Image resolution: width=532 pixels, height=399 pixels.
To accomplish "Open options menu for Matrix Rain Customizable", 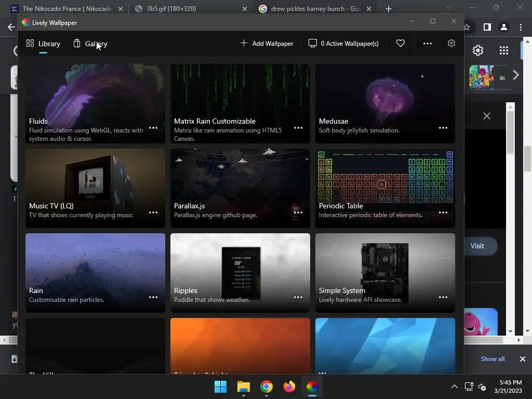I will [x=298, y=128].
